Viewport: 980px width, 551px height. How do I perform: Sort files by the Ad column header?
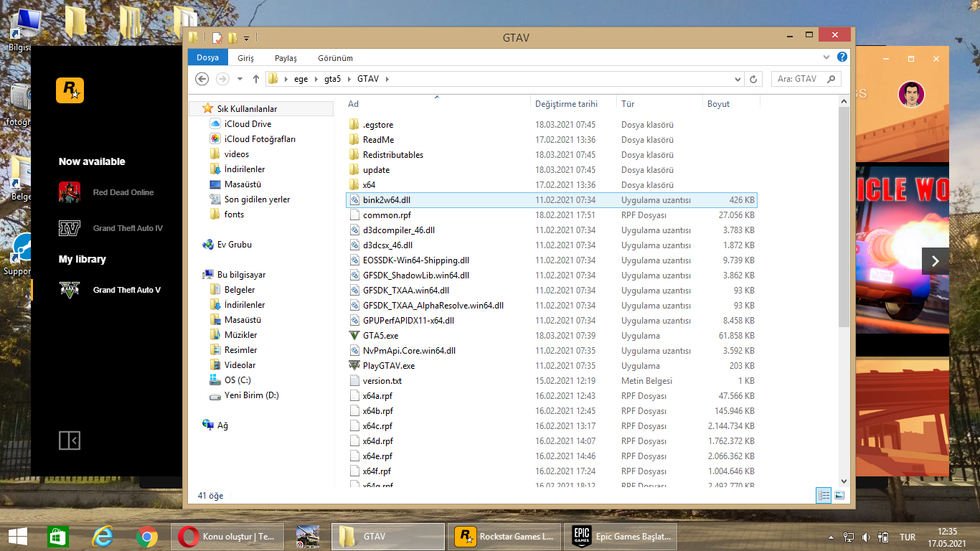tap(436, 104)
